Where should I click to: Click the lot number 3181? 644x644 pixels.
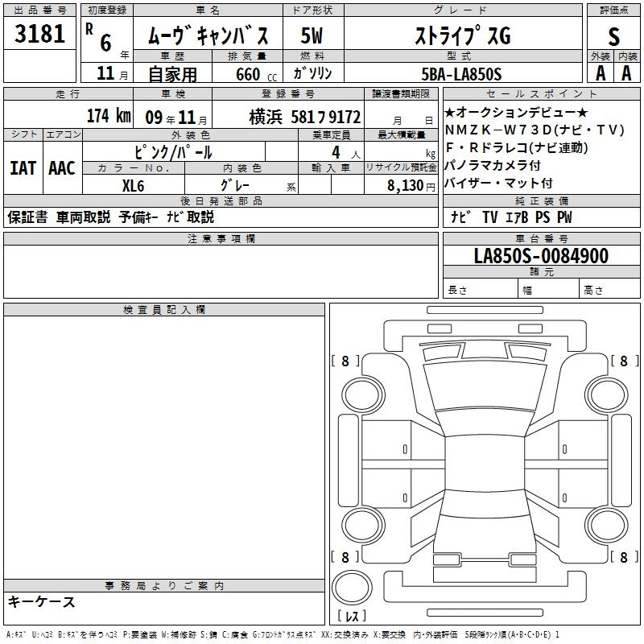point(39,34)
